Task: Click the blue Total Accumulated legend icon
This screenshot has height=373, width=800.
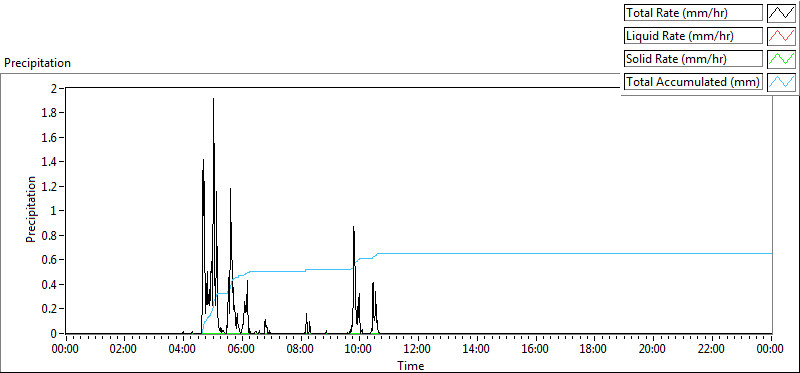Action: (x=781, y=82)
